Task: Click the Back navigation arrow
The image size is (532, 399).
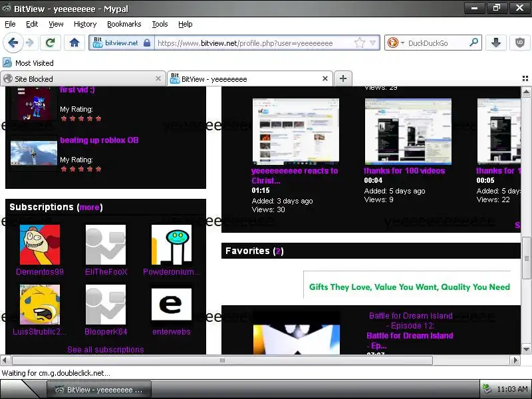Action: (x=13, y=43)
